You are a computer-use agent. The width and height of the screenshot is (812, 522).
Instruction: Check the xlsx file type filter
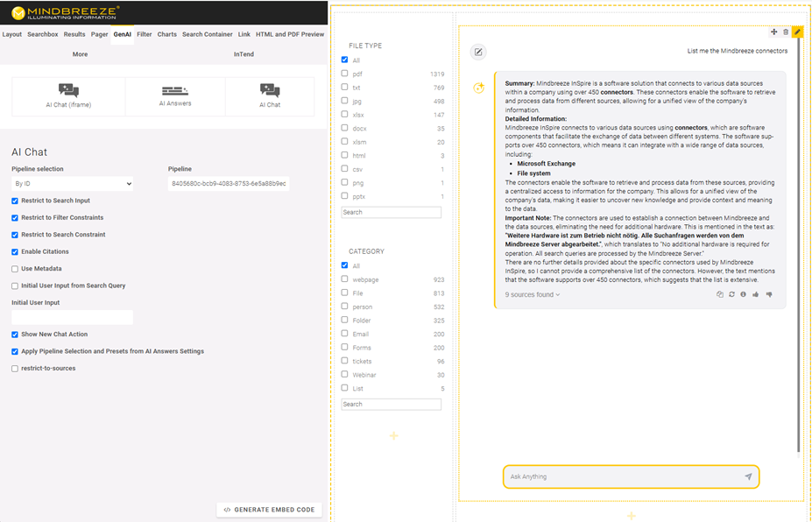click(344, 114)
